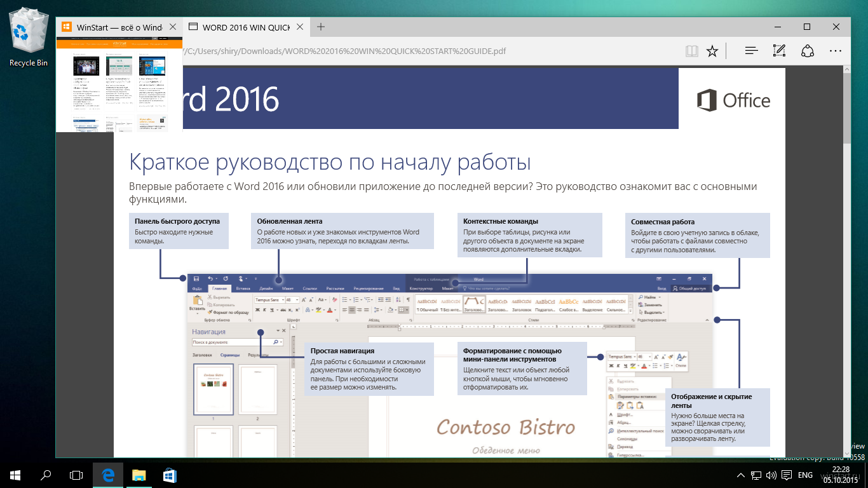Choose Синонимы in the context menu
Screen dimensions: 868x488
click(627, 438)
